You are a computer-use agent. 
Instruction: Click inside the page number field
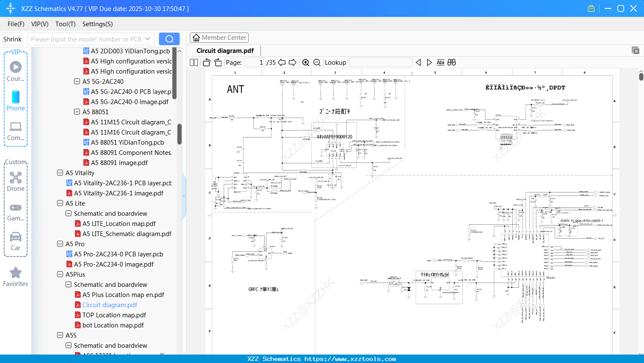254,62
